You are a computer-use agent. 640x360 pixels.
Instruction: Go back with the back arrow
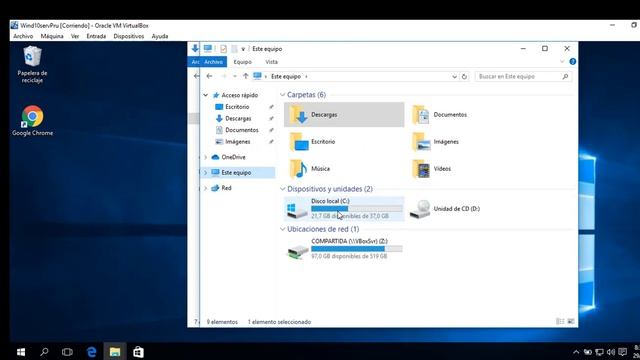click(x=209, y=76)
